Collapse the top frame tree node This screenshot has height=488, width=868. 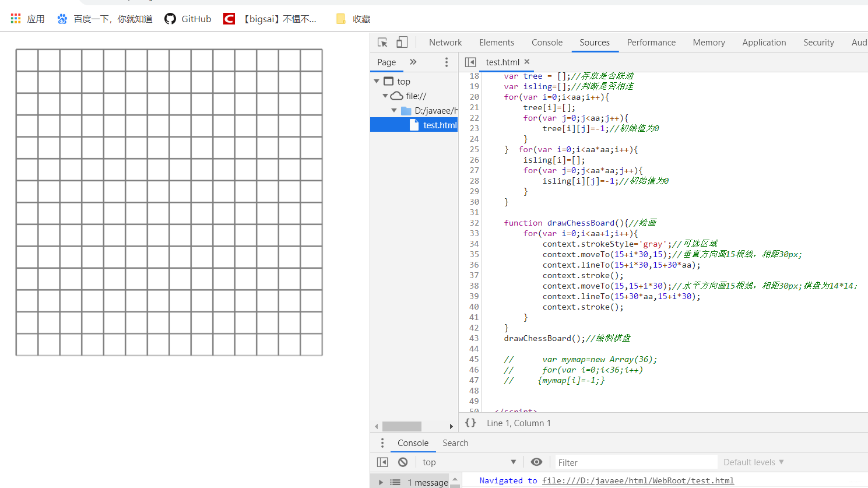pyautogui.click(x=377, y=82)
